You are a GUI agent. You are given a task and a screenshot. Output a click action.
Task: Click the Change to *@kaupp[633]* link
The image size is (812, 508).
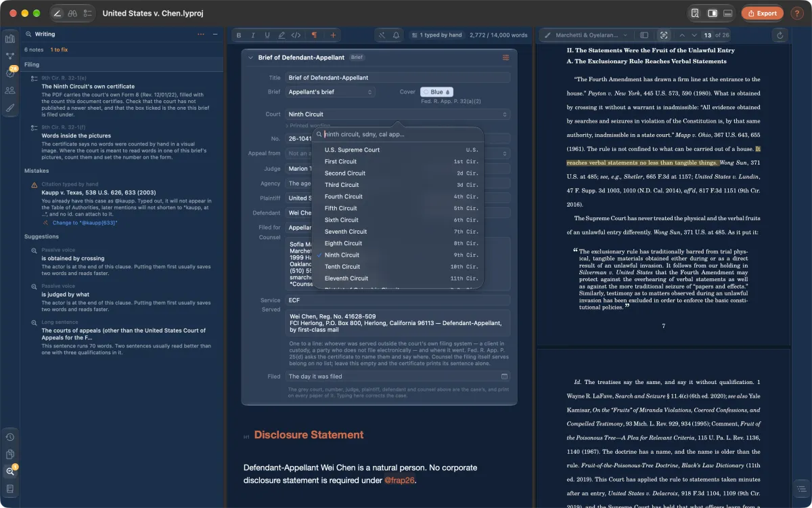click(x=85, y=222)
